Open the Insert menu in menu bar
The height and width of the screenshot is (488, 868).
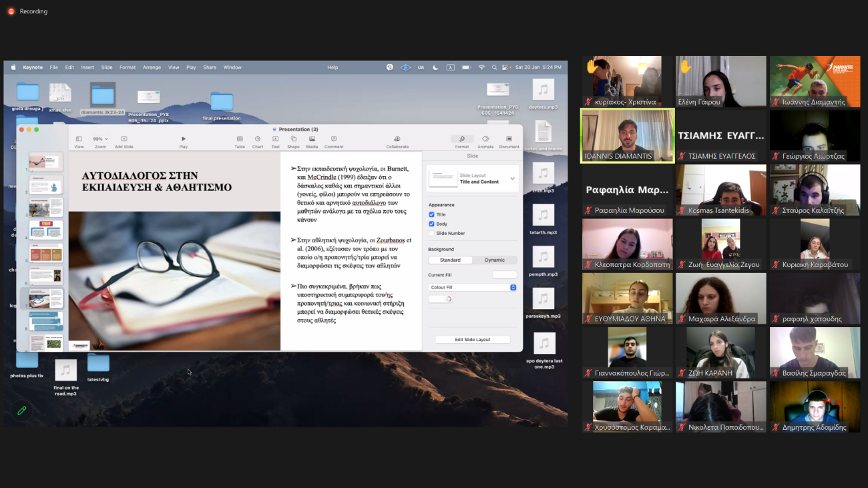87,67
